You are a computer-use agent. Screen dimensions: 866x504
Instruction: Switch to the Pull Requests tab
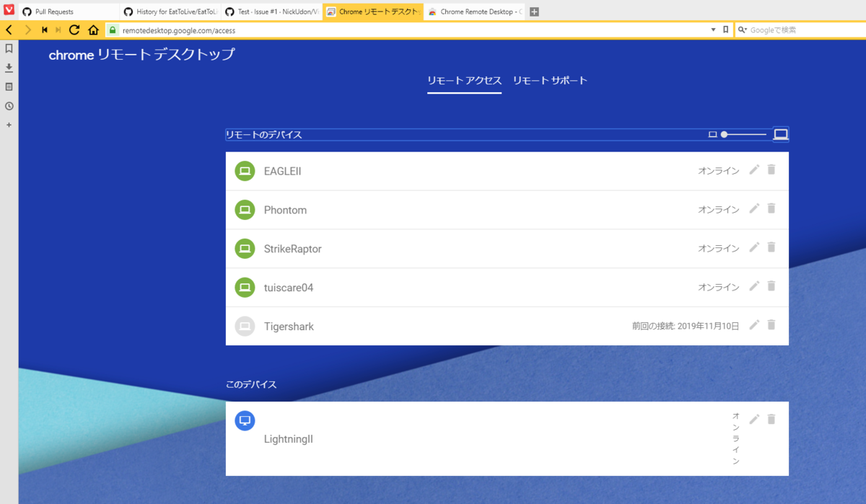tap(69, 12)
